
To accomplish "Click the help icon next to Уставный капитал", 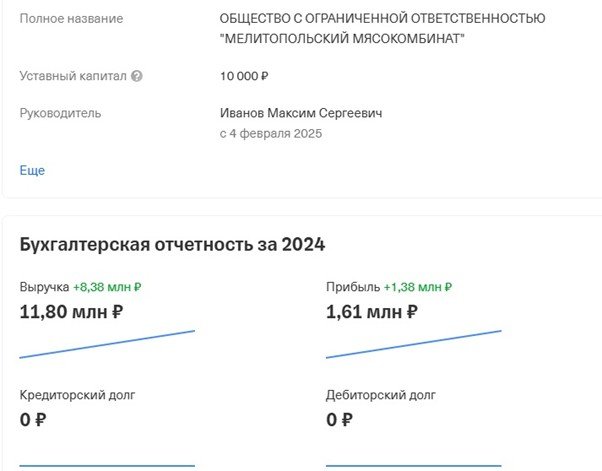I will coord(137,76).
